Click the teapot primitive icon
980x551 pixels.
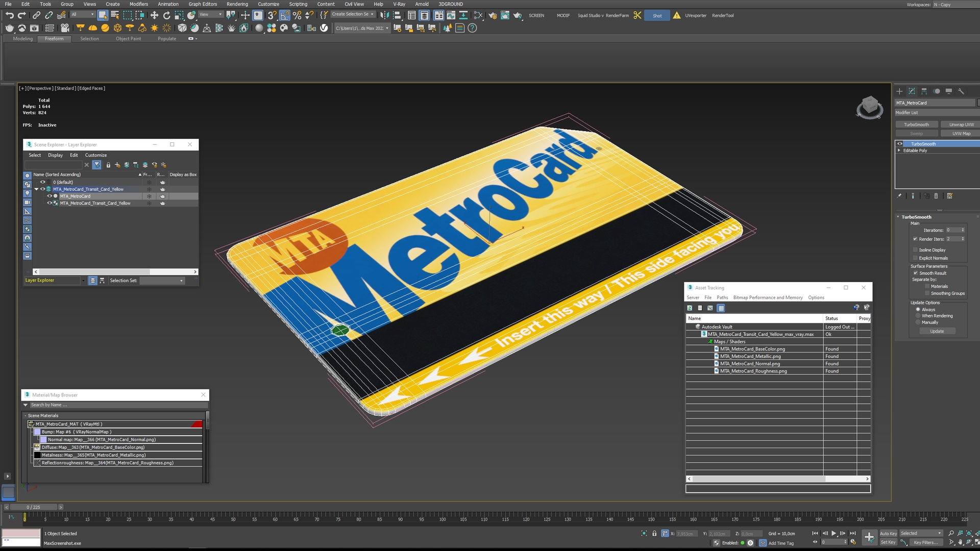[10, 28]
